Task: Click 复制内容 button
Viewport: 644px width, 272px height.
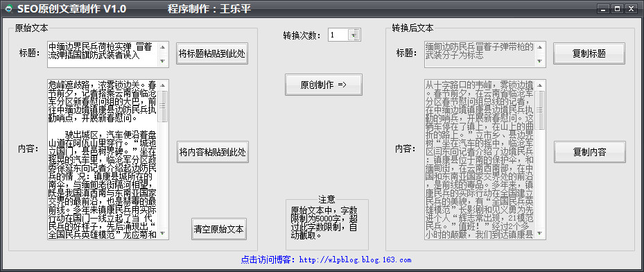Action: tap(589, 152)
